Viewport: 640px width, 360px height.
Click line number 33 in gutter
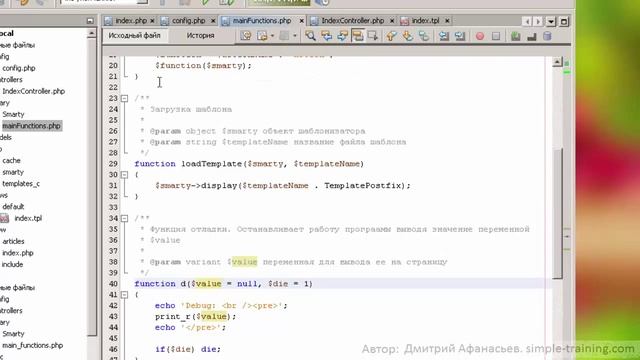[113, 207]
